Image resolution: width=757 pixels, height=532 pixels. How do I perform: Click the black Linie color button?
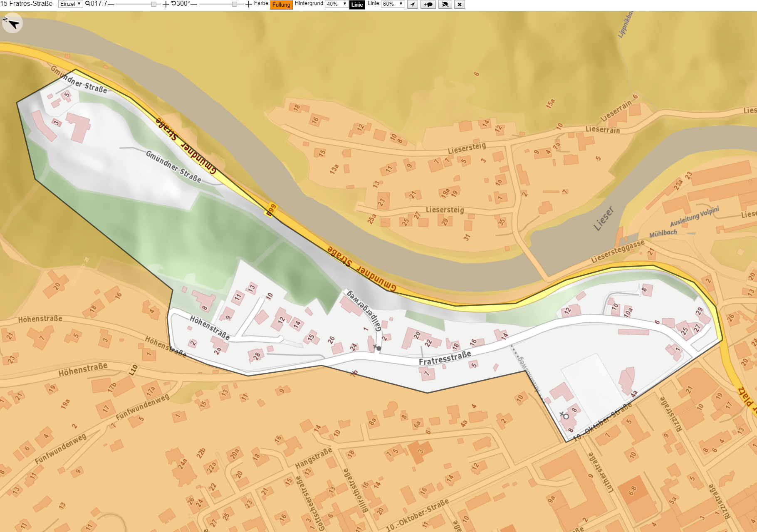tap(357, 5)
